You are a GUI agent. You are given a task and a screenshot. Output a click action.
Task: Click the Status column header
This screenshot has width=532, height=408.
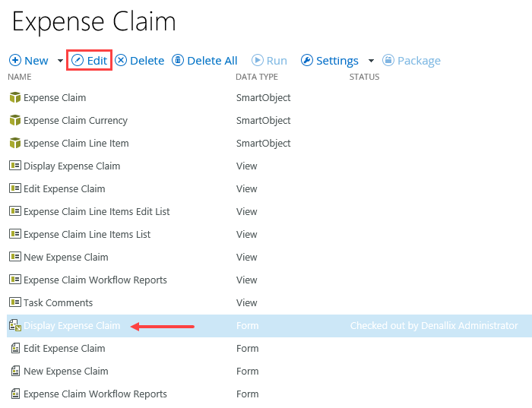pyautogui.click(x=364, y=77)
